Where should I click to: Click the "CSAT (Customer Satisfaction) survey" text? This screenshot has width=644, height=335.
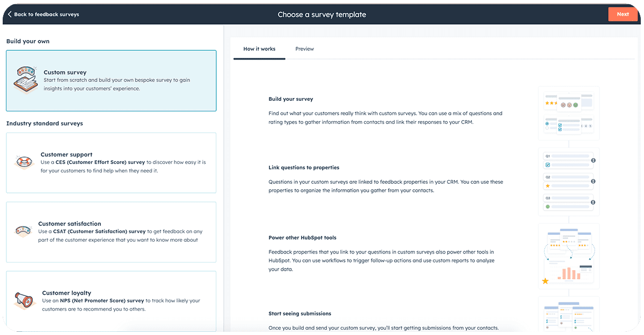pos(99,232)
